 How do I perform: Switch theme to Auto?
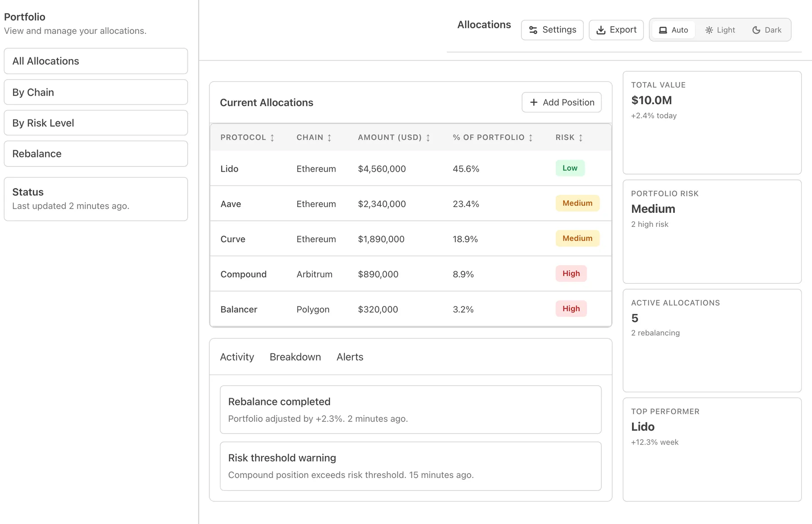click(674, 30)
